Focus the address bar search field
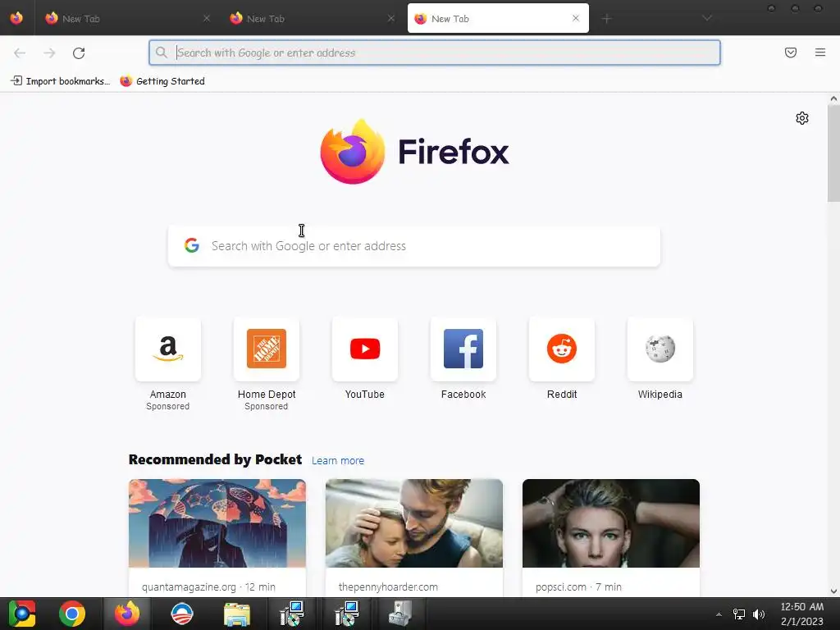Image resolution: width=840 pixels, height=630 pixels. (435, 52)
